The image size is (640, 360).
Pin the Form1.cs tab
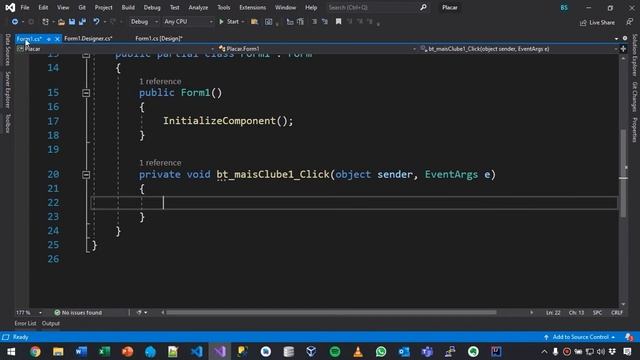(49, 39)
